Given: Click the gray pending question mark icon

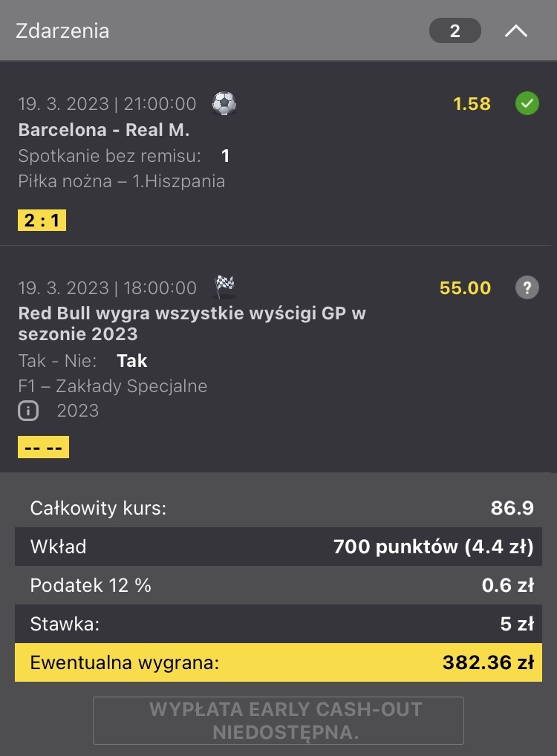Looking at the screenshot, I should 527,287.
